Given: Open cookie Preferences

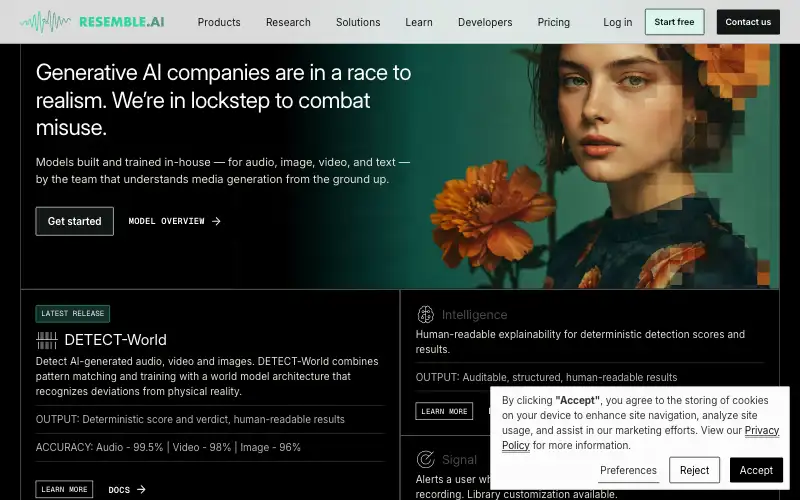Looking at the screenshot, I should point(628,470).
